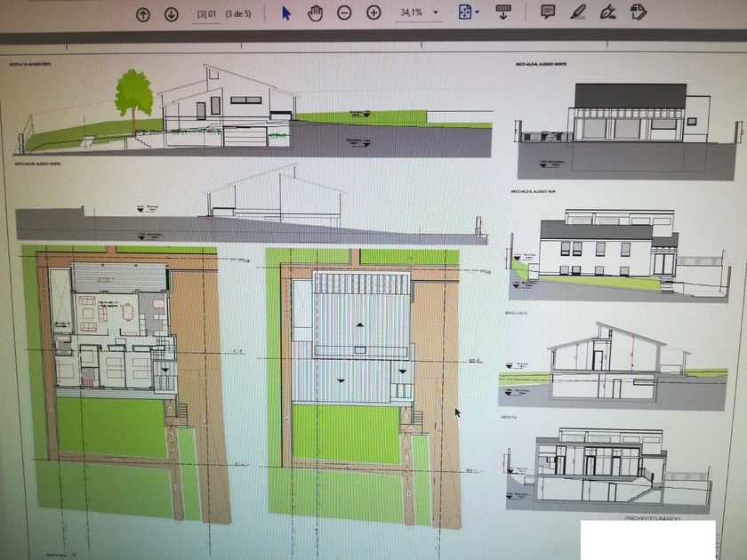Click the fit page view icon
Image resolution: width=747 pixels, height=560 pixels.
point(464,12)
